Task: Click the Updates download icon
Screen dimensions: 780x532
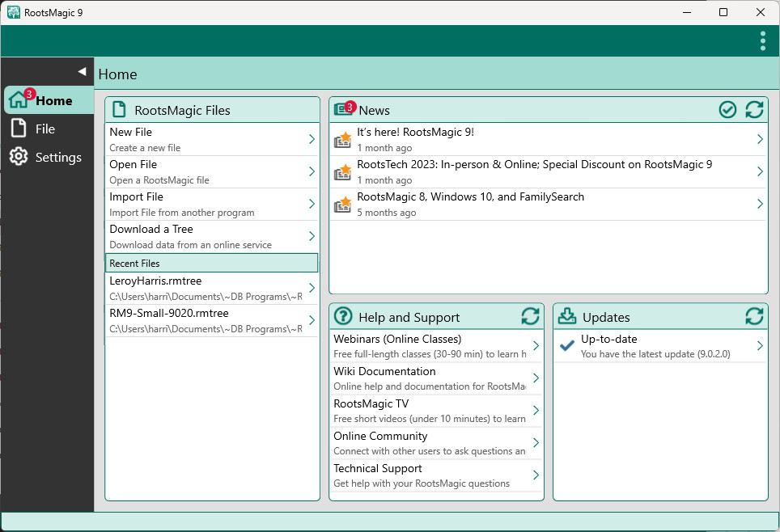Action: coord(567,317)
